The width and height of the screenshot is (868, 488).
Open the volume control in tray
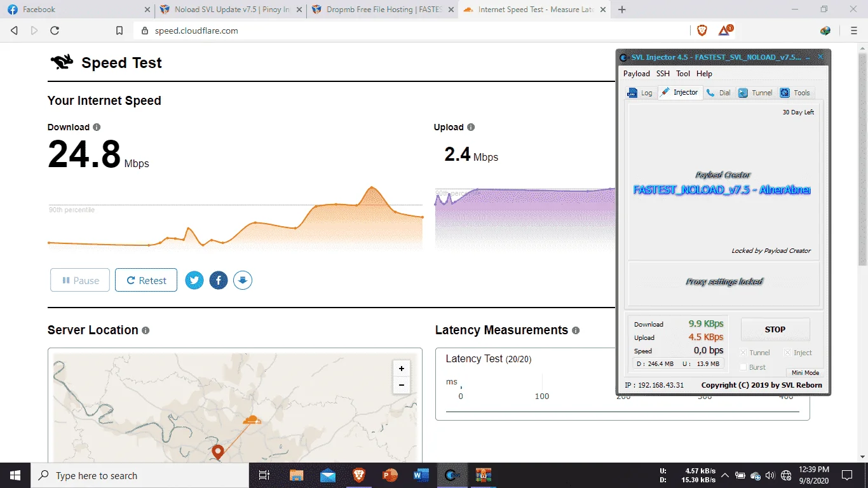pos(770,475)
